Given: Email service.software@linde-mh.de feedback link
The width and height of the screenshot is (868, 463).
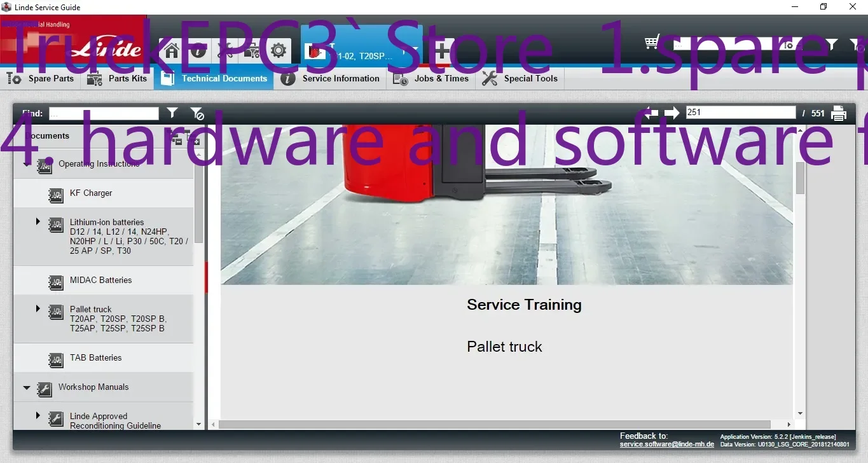Looking at the screenshot, I should click(x=667, y=445).
